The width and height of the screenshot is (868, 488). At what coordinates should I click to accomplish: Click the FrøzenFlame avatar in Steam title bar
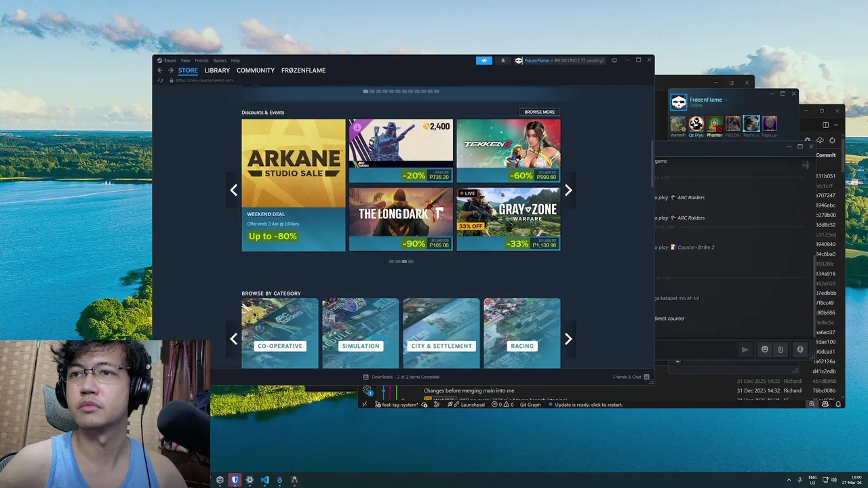tap(519, 60)
